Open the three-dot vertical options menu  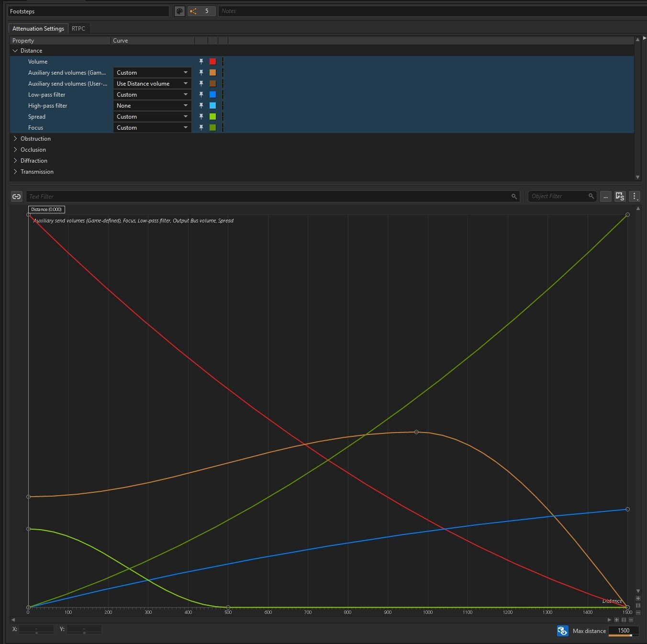(635, 197)
